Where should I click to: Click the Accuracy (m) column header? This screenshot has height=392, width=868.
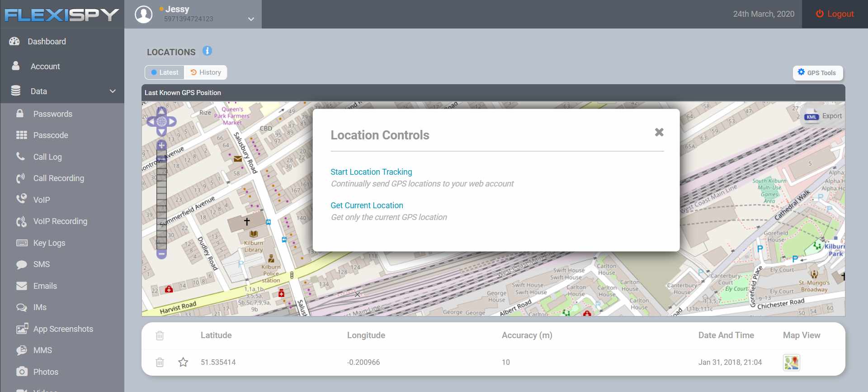pos(527,335)
